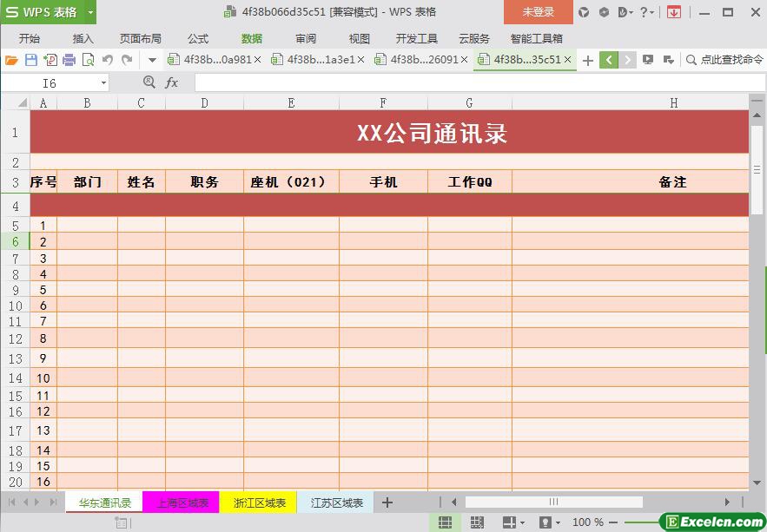Click the 未登录 login button
767x532 pixels.
[538, 12]
